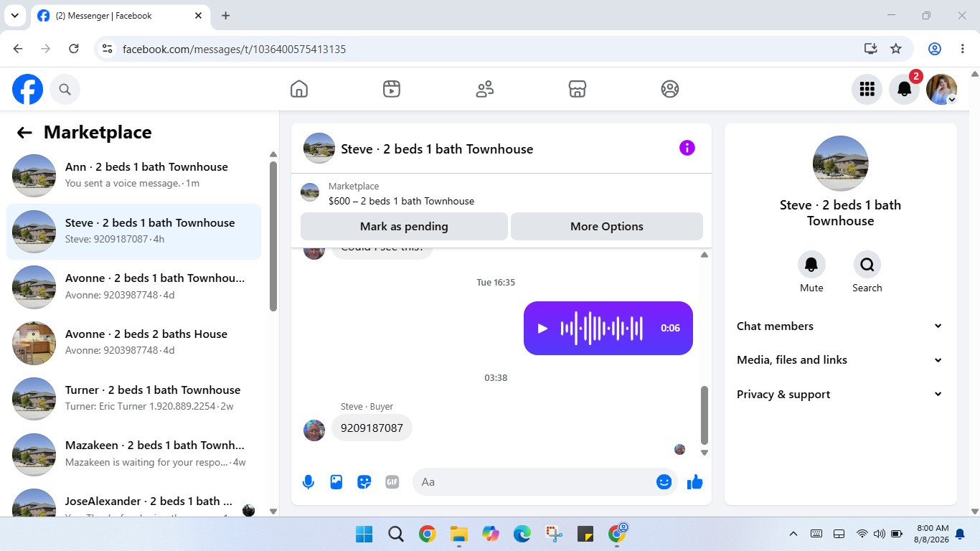Open the $600 townhouse listing link
This screenshot has height=551, width=980.
401,201
